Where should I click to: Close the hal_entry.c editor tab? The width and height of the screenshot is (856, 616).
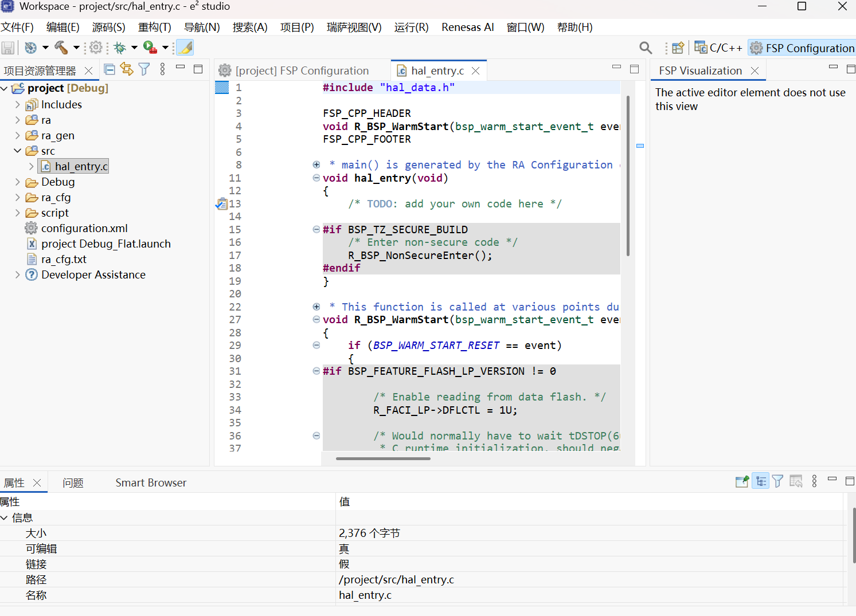[476, 70]
